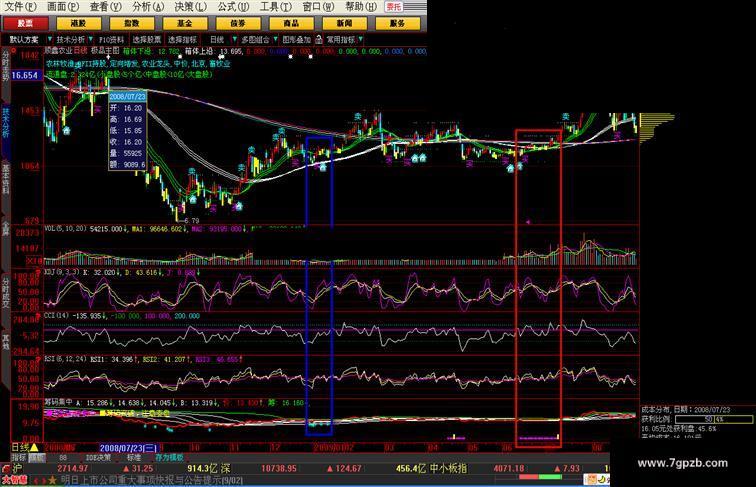
Task: Expand the 日线 period dropdown arrow
Action: 234,39
